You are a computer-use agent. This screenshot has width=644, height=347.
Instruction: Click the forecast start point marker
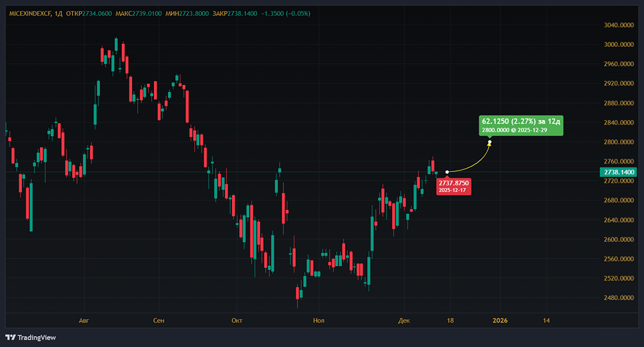click(x=447, y=172)
